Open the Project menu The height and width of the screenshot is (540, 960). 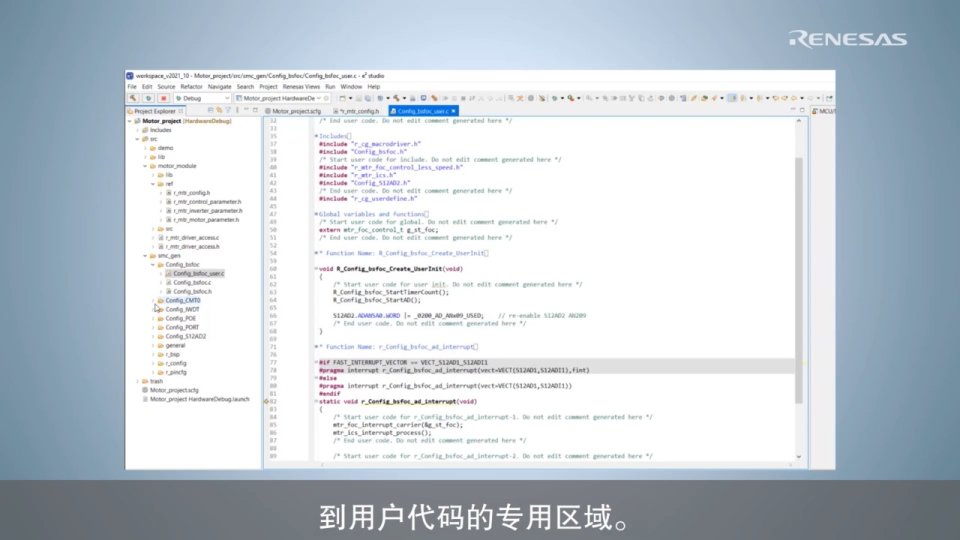268,87
